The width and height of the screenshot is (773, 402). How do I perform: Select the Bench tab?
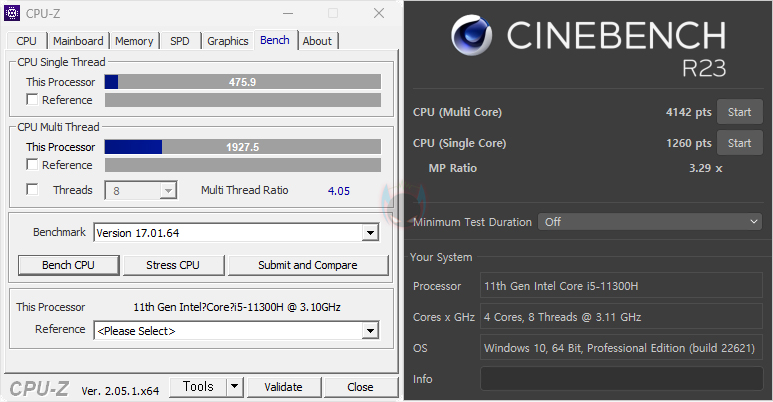tap(275, 40)
